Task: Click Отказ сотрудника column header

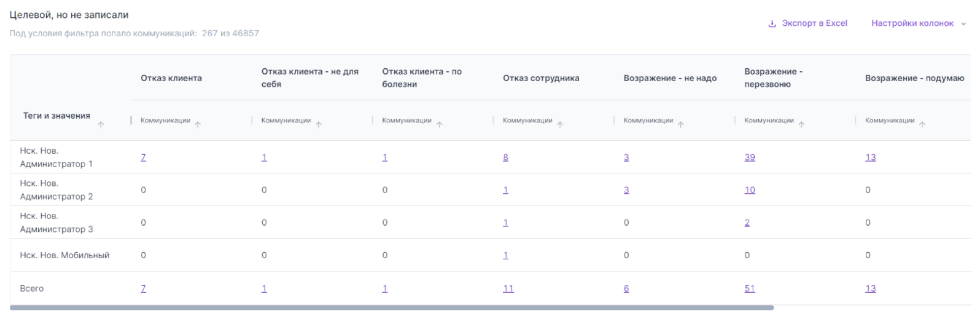Action: (x=540, y=78)
